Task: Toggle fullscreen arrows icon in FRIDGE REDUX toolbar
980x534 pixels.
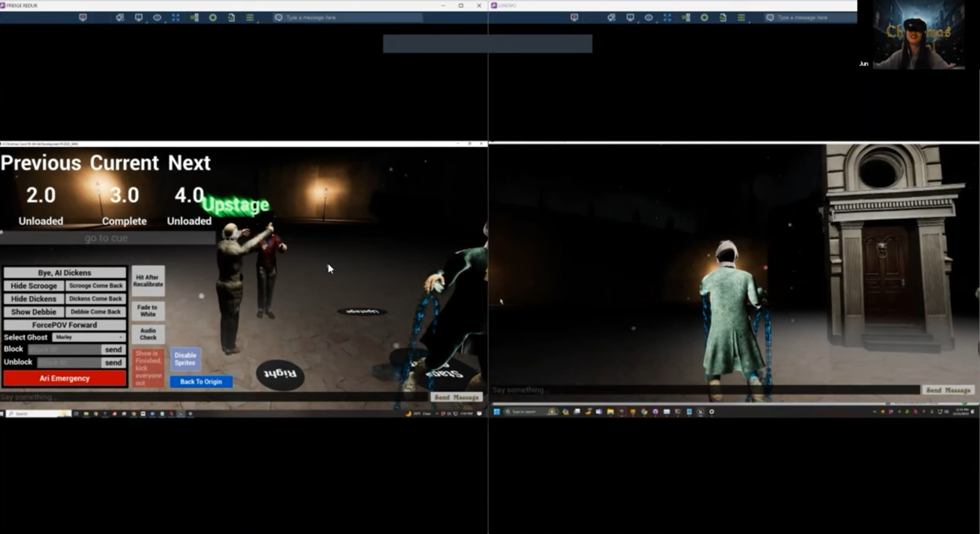Action: (175, 17)
